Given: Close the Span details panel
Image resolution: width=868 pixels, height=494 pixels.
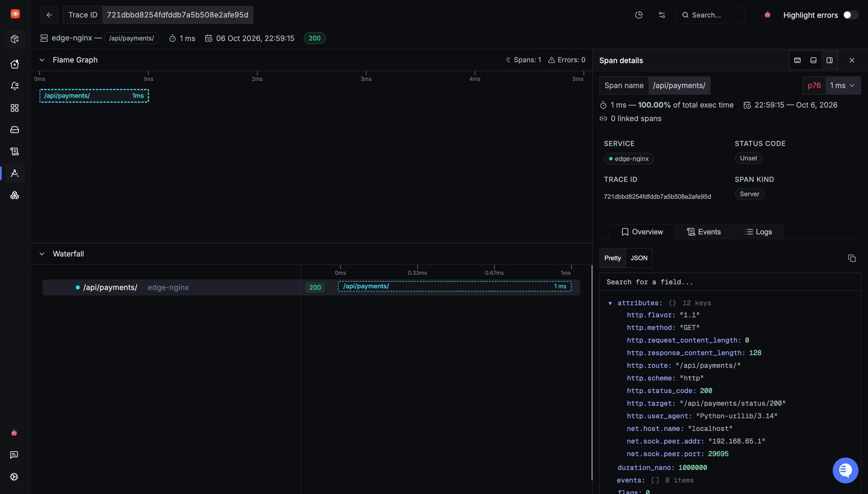Looking at the screenshot, I should tap(852, 60).
